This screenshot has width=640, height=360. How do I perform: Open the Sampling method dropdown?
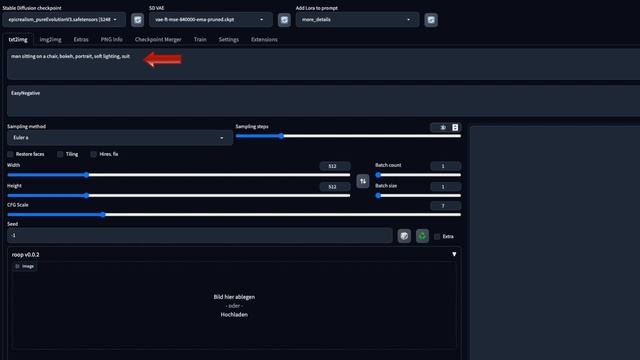[x=120, y=138]
